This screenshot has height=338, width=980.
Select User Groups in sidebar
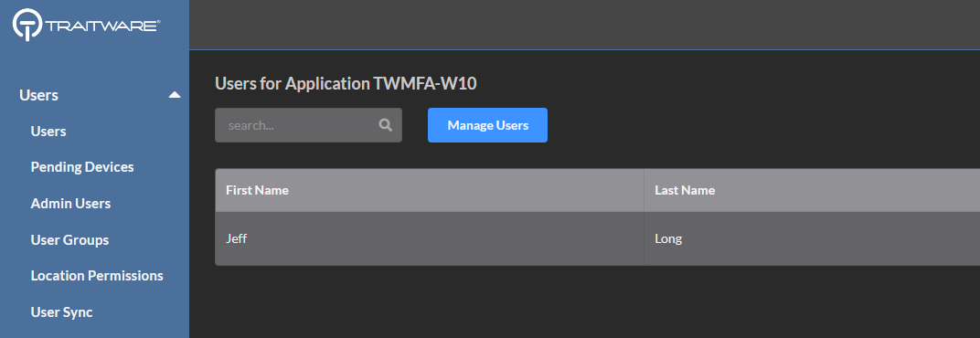[x=69, y=240]
